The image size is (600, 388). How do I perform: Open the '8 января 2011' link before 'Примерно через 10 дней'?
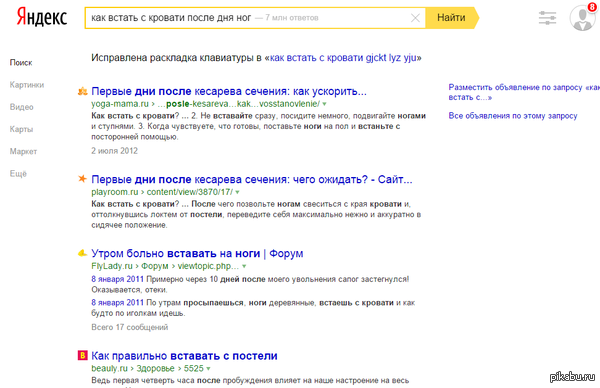117,279
